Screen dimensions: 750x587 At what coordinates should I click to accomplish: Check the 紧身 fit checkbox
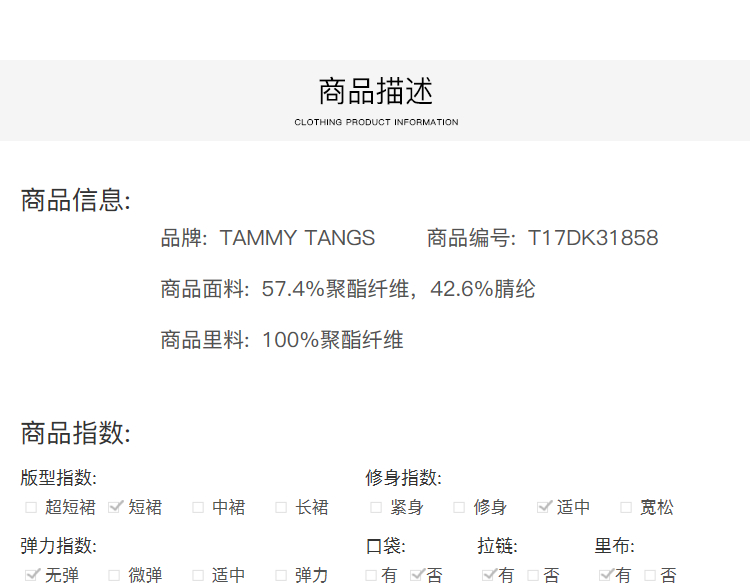coord(376,507)
